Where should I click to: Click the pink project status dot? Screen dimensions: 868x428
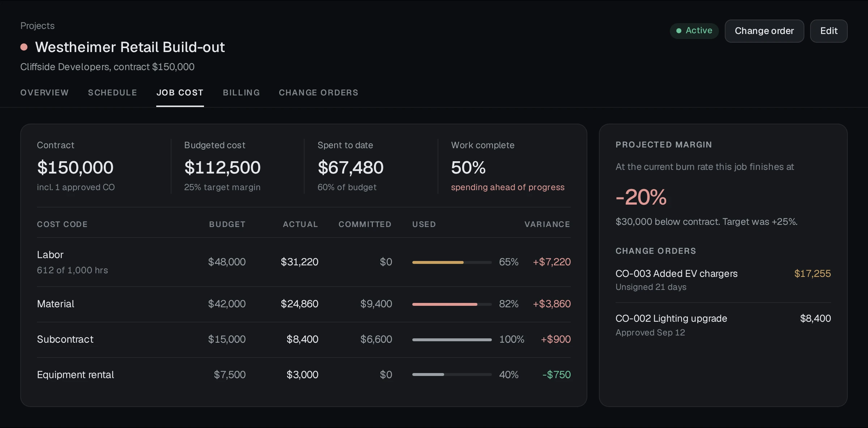pos(24,47)
